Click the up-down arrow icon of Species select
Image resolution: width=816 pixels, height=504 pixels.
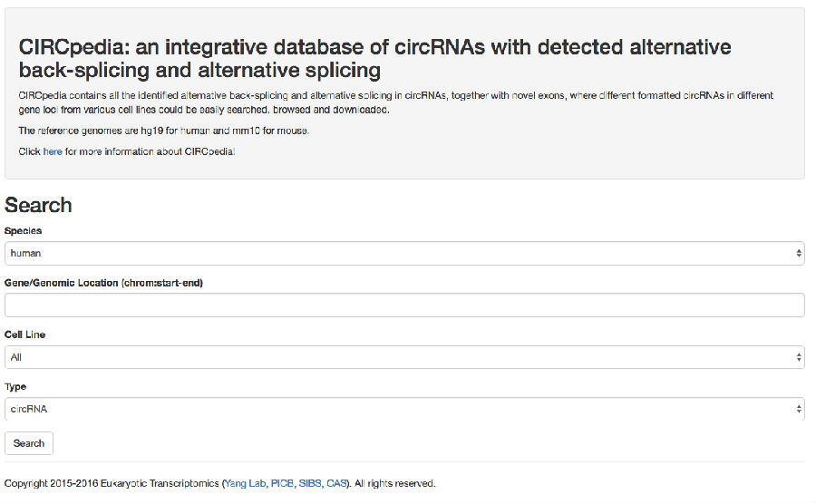pyautogui.click(x=798, y=253)
